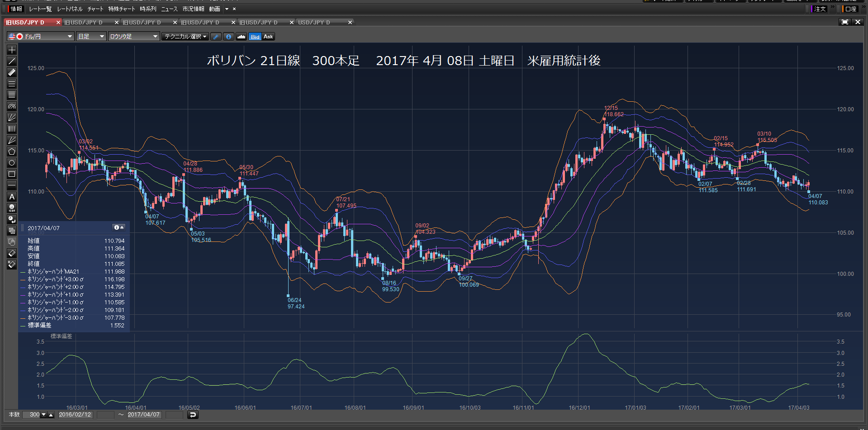Click the 情報 panel label
This screenshot has height=430, width=868.
pos(16,9)
